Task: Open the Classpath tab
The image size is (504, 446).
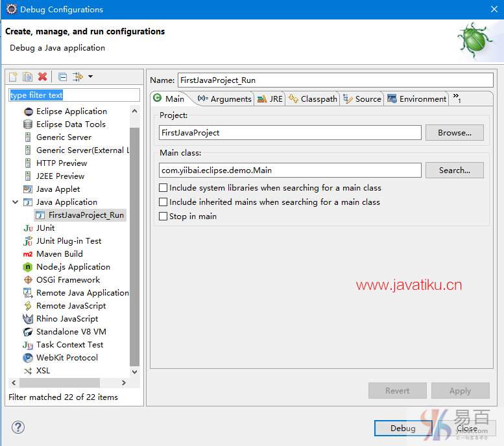Action: (x=313, y=99)
